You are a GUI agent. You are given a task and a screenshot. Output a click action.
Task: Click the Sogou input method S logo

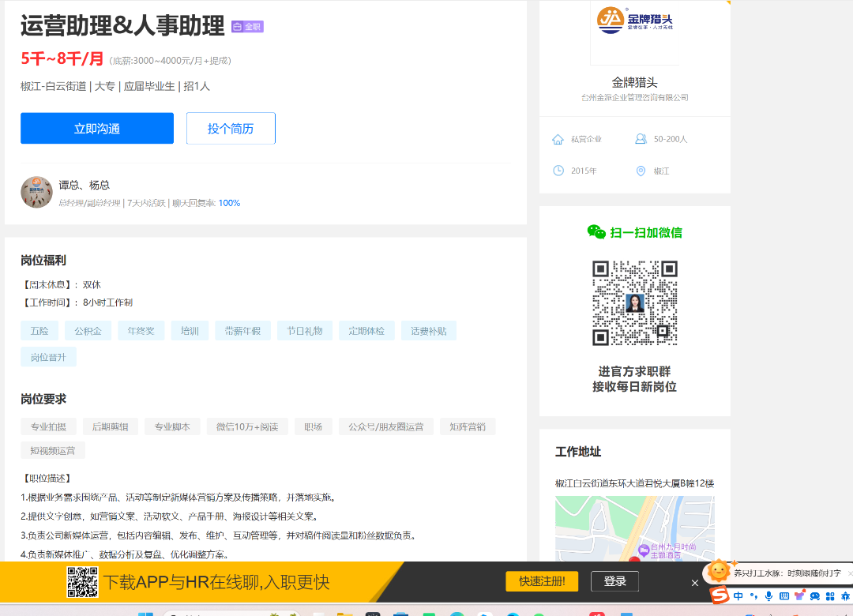[718, 595]
